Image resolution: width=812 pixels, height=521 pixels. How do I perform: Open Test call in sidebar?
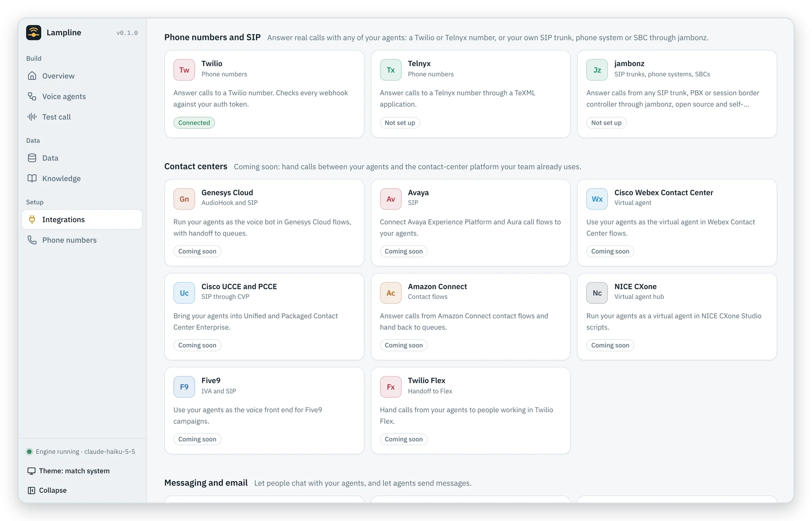(82, 117)
